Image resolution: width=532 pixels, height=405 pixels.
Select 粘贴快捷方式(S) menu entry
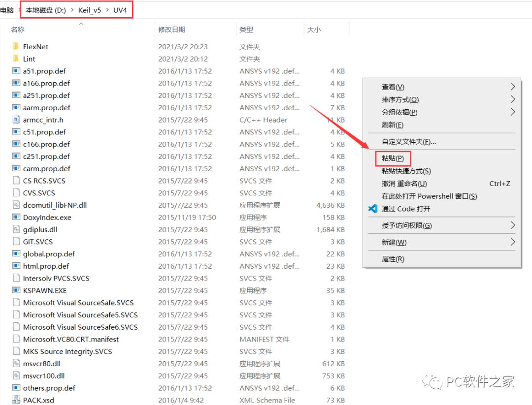[x=406, y=171]
